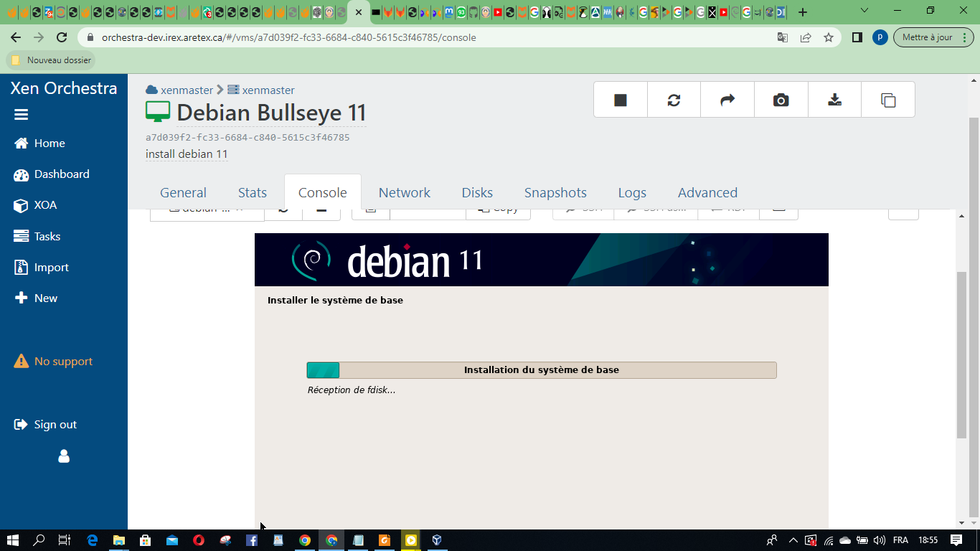Switch to the Disks tab
Viewport: 980px width, 551px height.
click(477, 192)
